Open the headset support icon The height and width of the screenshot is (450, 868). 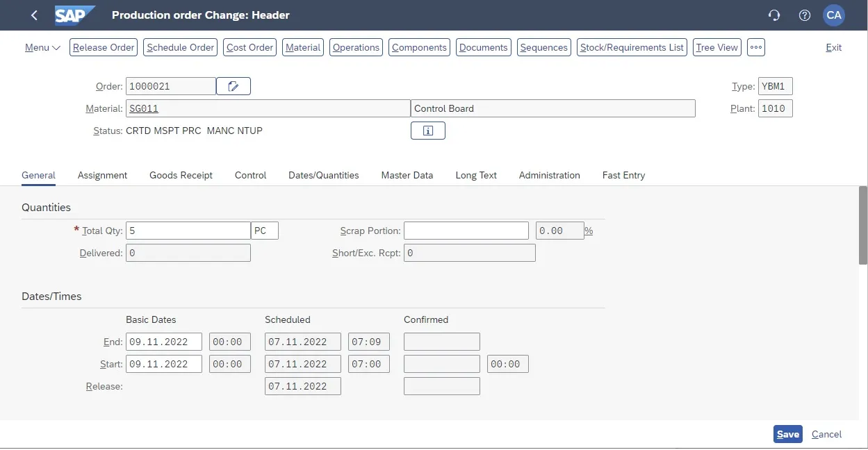[773, 15]
